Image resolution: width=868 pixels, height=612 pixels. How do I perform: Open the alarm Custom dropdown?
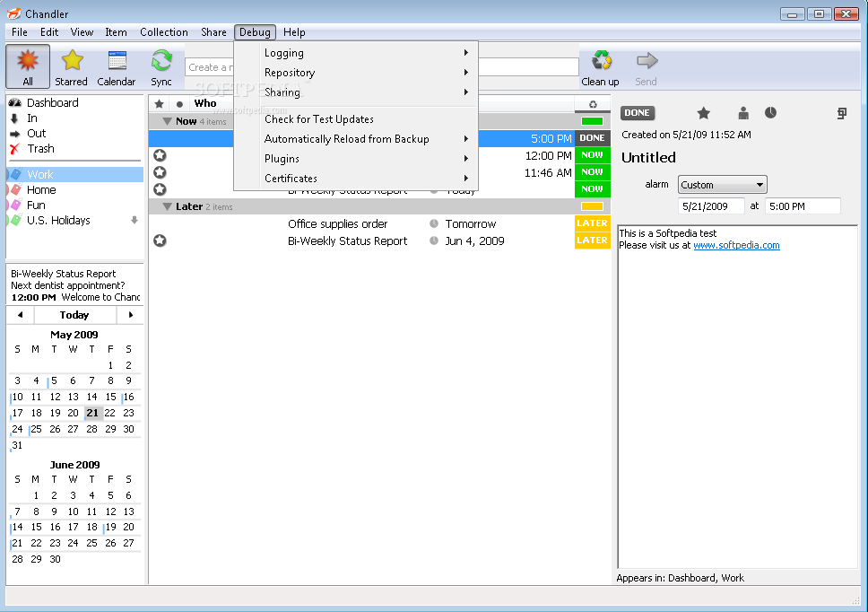click(722, 185)
